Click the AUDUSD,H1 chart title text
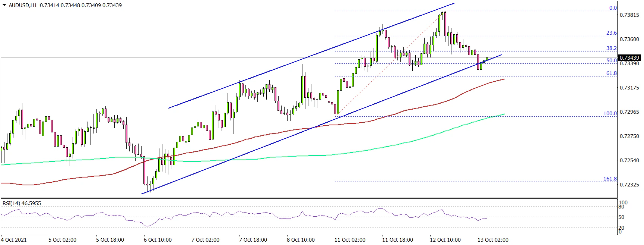 point(23,6)
